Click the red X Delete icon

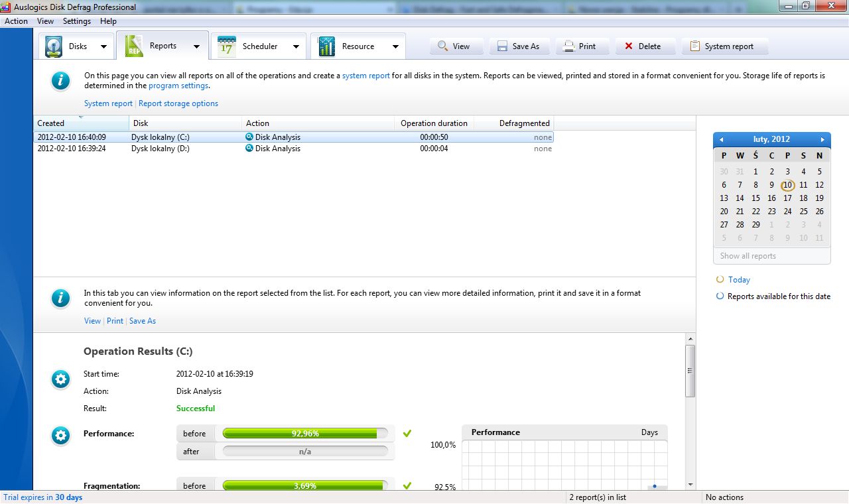tap(628, 46)
